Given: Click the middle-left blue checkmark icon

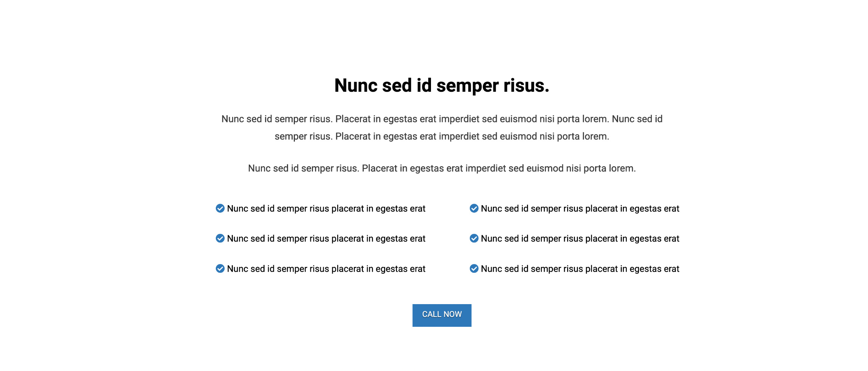Looking at the screenshot, I should 220,238.
